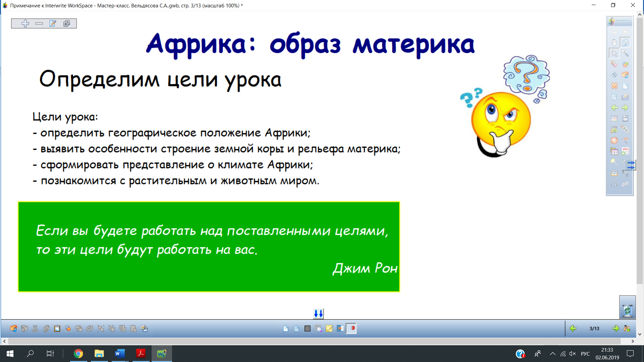Expand the side flyout with blue arrows
Image resolution: width=644 pixels, height=362 pixels.
point(631,165)
